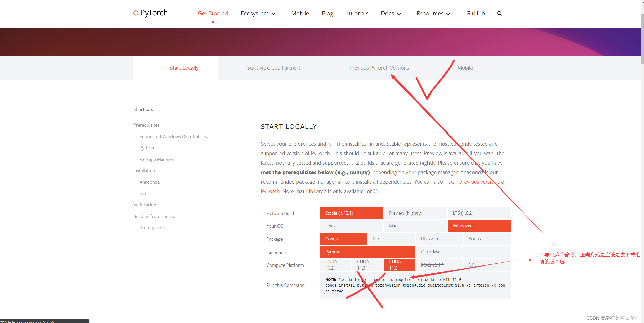Click the Shortcuts sidebar heading
This screenshot has width=644, height=323.
pos(143,109)
